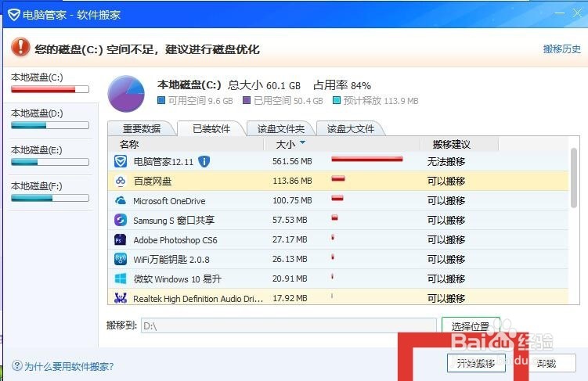
Task: Click the 选择位置 button
Action: (x=471, y=326)
